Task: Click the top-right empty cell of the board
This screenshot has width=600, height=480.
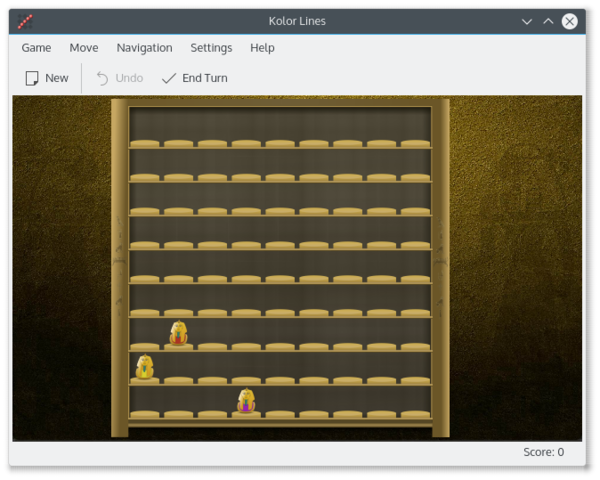Action: (415, 129)
